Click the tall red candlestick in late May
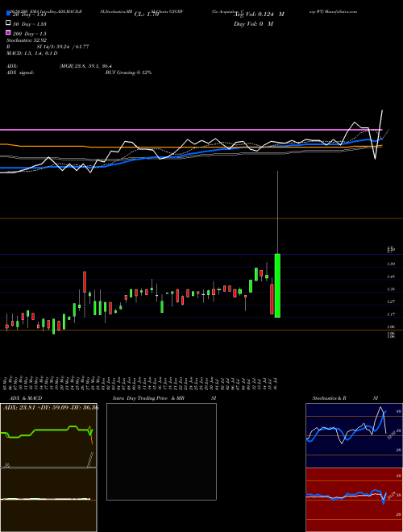 coord(85,281)
